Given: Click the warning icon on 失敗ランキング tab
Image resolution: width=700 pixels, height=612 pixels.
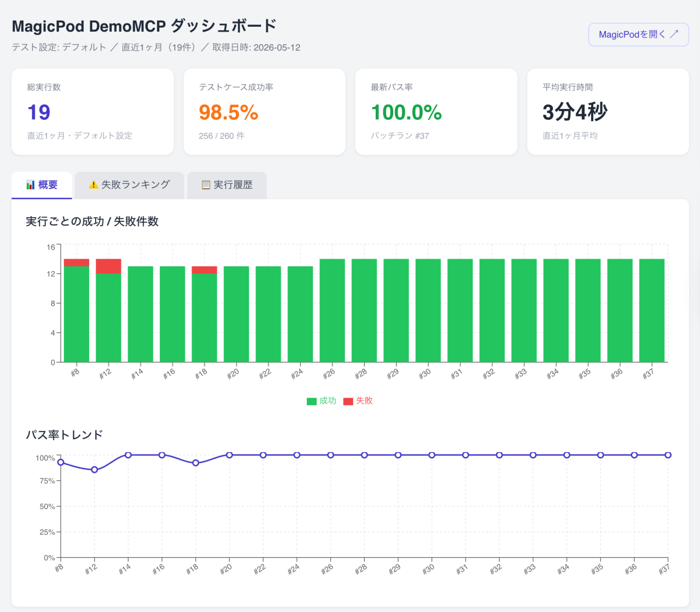Looking at the screenshot, I should click(x=94, y=185).
